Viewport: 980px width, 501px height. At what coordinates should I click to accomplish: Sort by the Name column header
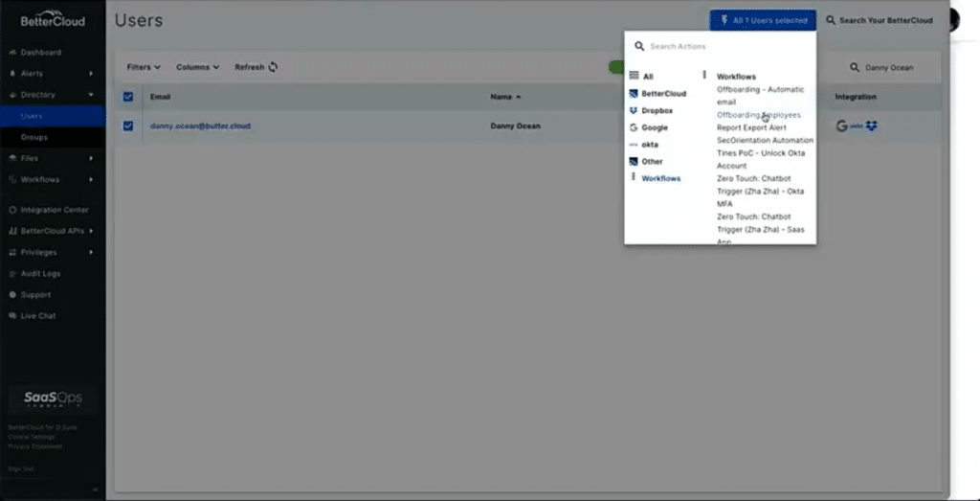(x=505, y=97)
